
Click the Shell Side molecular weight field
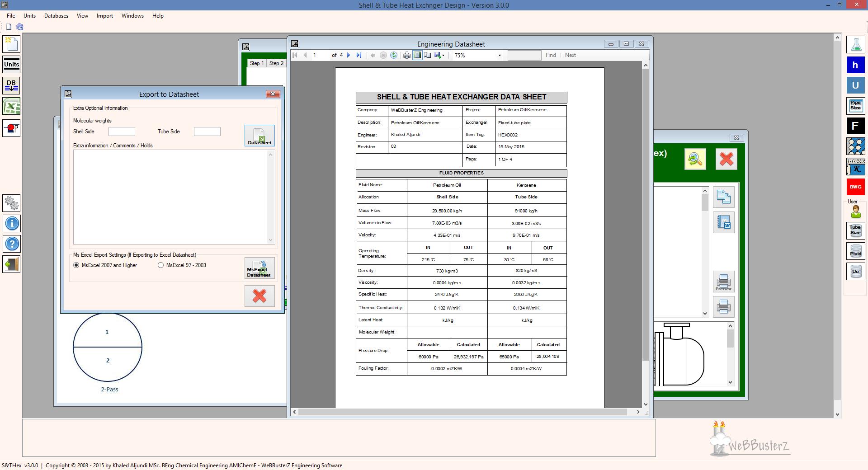122,132
